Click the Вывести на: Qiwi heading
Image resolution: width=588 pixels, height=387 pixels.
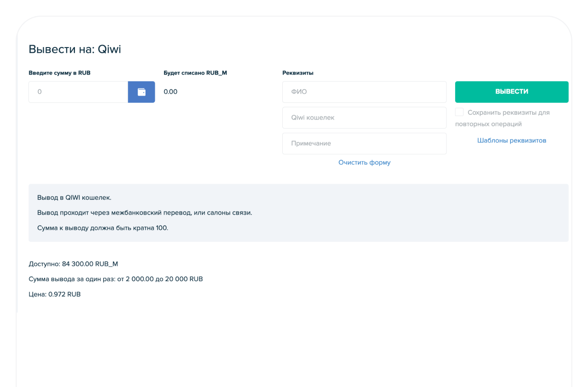[x=74, y=49]
